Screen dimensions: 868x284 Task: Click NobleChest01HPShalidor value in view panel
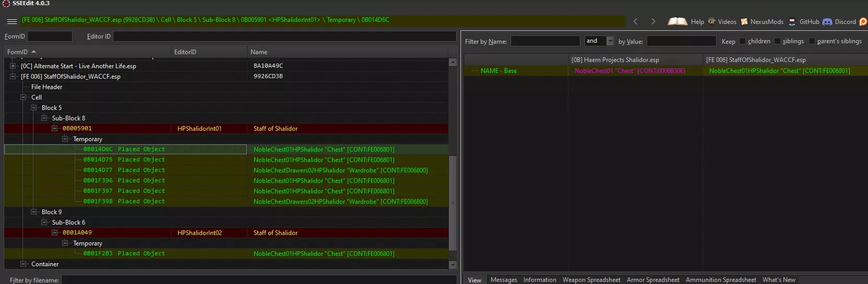[779, 71]
